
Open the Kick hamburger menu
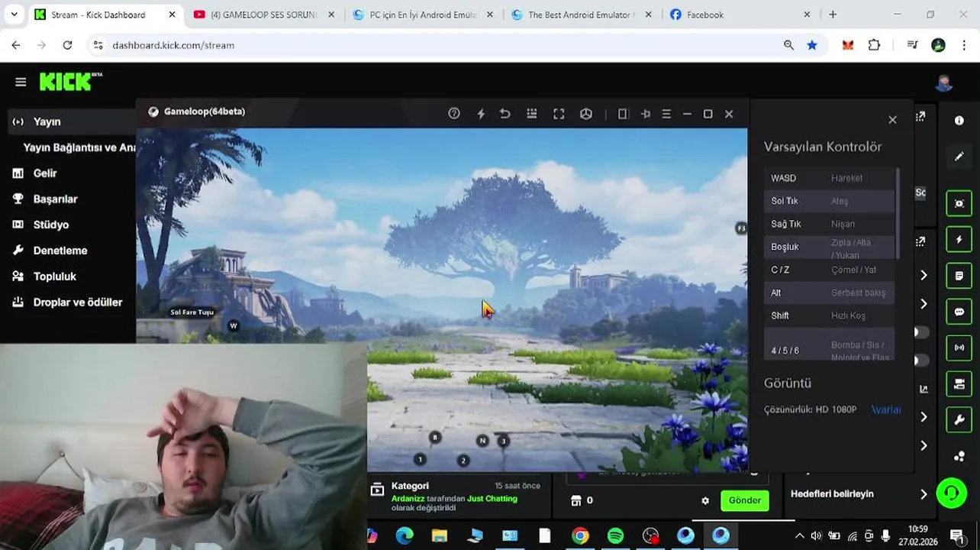[21, 82]
